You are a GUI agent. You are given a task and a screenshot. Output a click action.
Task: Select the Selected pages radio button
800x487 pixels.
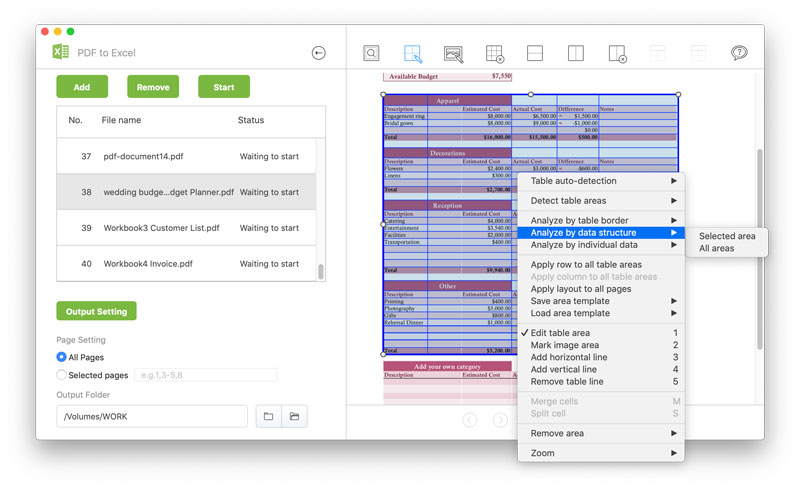click(x=61, y=375)
